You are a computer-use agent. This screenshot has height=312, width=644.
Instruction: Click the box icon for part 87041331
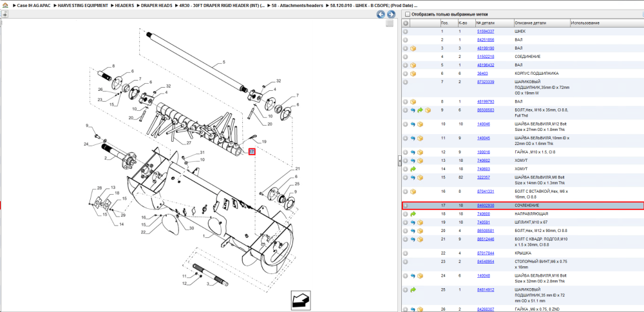[x=413, y=191]
